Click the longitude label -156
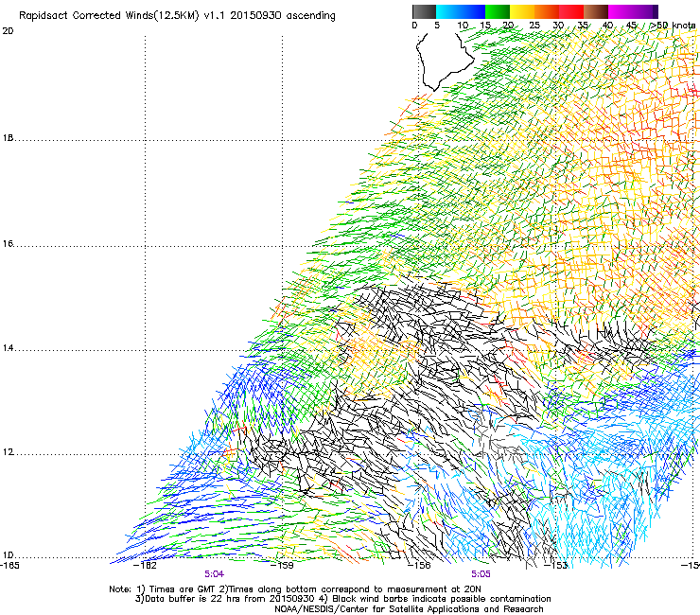Image resolution: width=700 pixels, height=615 pixels. pyautogui.click(x=421, y=565)
